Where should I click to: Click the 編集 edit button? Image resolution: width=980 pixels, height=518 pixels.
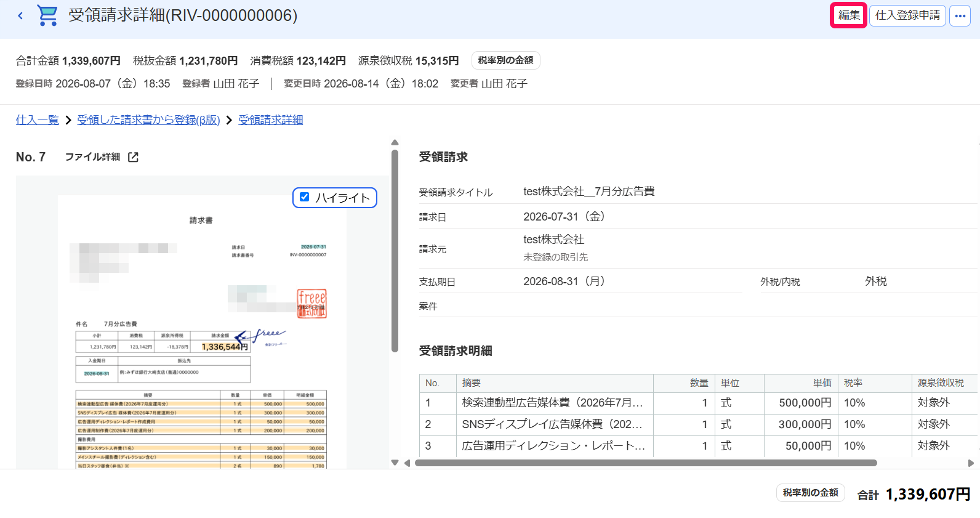pyautogui.click(x=849, y=15)
